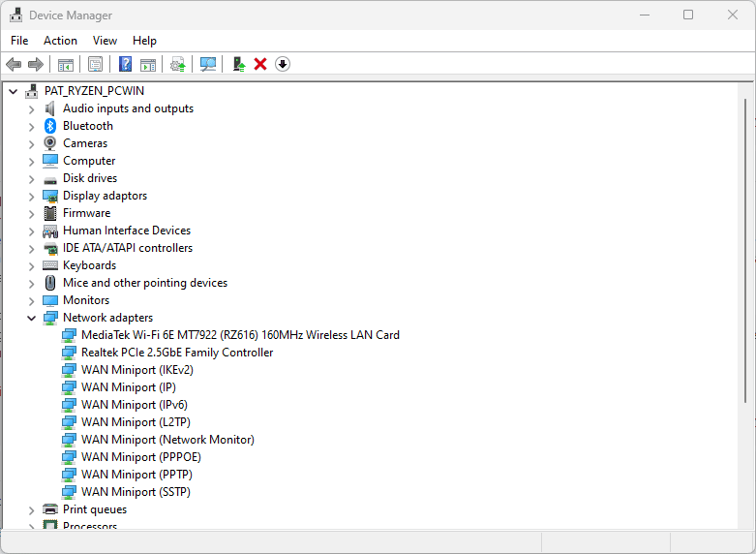Expand Audio inputs and outputs category
The image size is (756, 554).
click(x=31, y=109)
